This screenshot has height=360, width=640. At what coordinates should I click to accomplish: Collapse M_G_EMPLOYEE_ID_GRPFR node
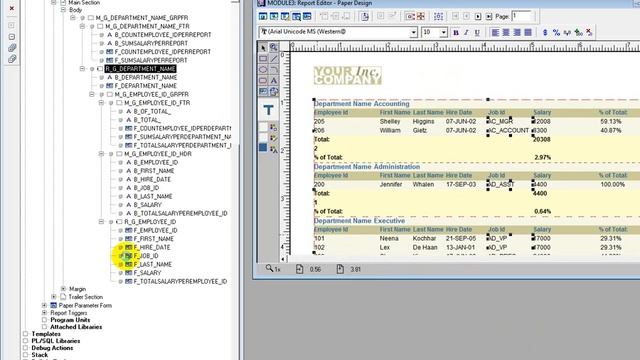tap(92, 94)
